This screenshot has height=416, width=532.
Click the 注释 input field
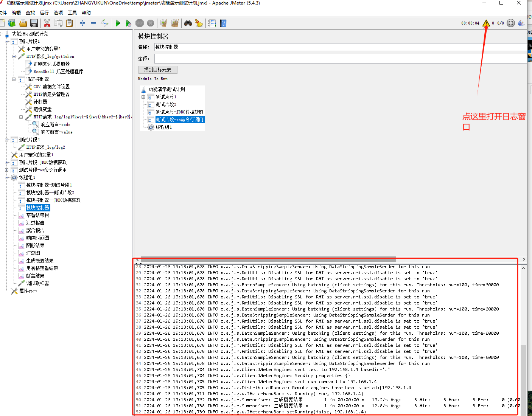click(341, 59)
